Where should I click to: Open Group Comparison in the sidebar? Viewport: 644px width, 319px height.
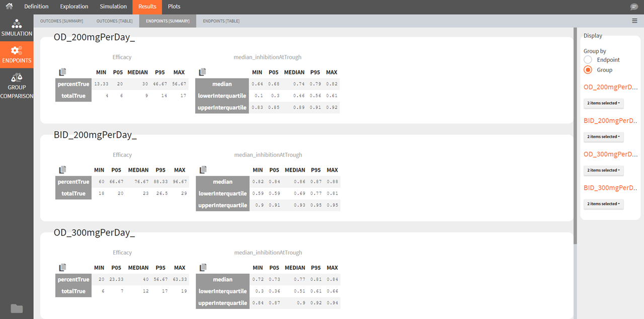click(x=17, y=85)
